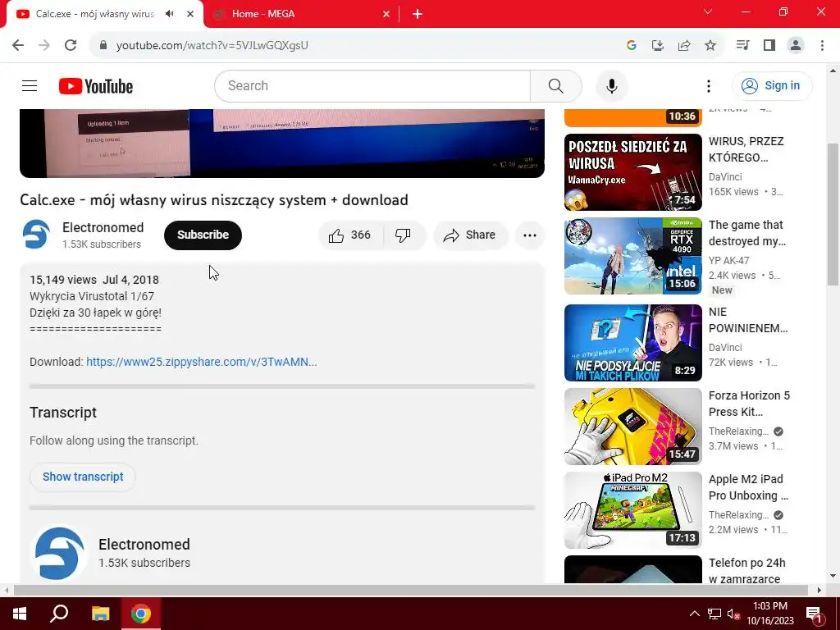
Task: Go forward with browser forward arrow
Action: (x=44, y=46)
